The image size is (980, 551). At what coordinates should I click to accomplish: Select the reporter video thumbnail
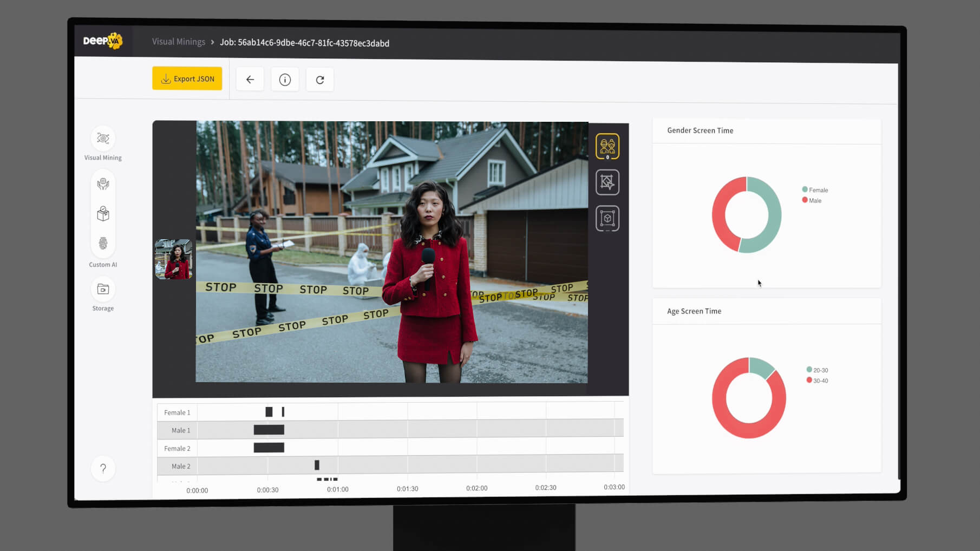[174, 259]
